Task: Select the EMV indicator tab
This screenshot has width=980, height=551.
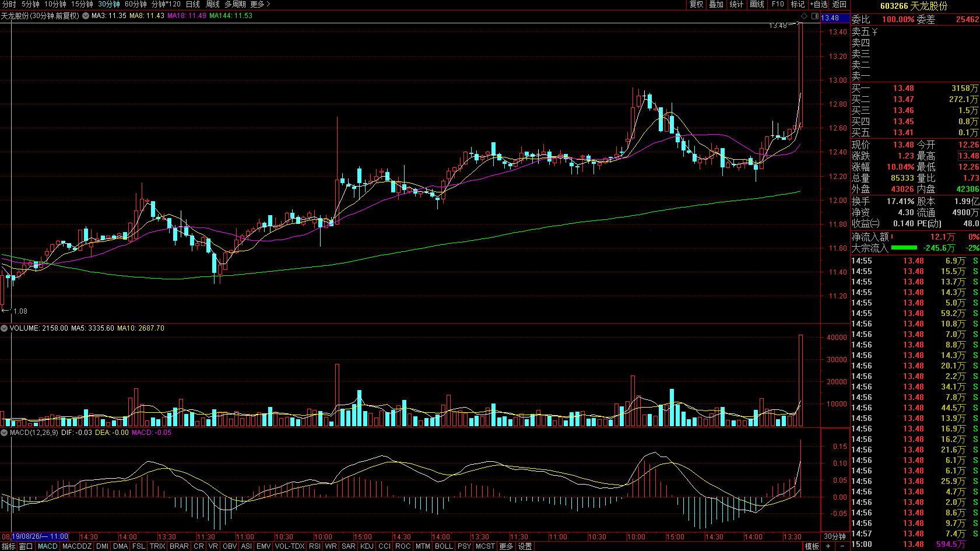Action: (x=264, y=546)
